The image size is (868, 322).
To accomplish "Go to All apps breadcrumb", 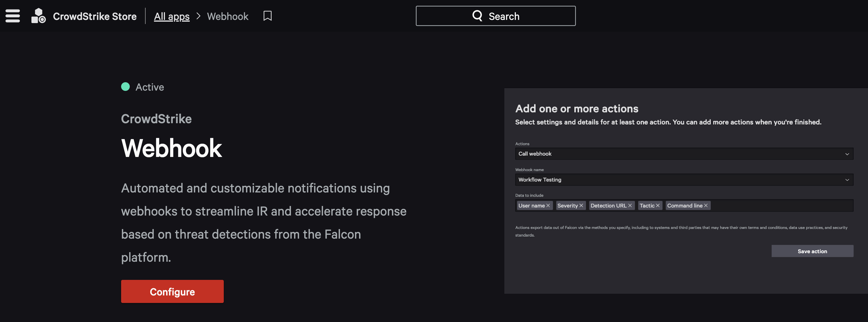I will click(172, 16).
